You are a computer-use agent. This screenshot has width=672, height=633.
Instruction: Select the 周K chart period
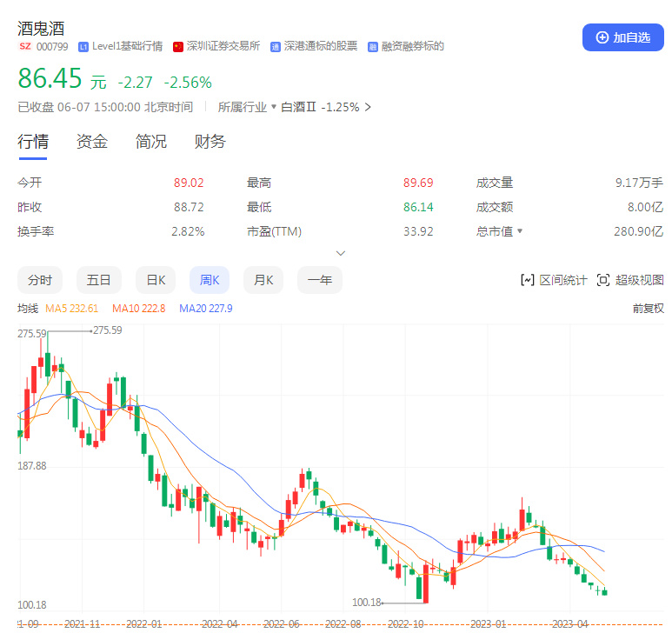coord(210,280)
